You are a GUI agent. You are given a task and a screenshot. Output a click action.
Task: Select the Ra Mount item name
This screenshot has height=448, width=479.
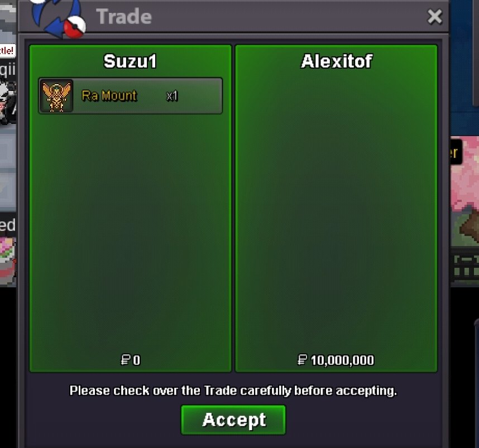(x=109, y=96)
